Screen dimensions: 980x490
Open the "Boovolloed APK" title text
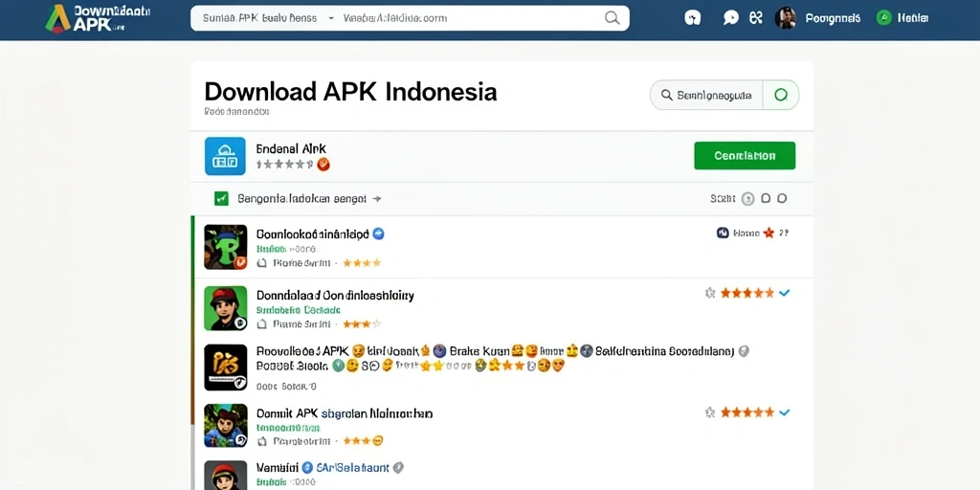[301, 350]
